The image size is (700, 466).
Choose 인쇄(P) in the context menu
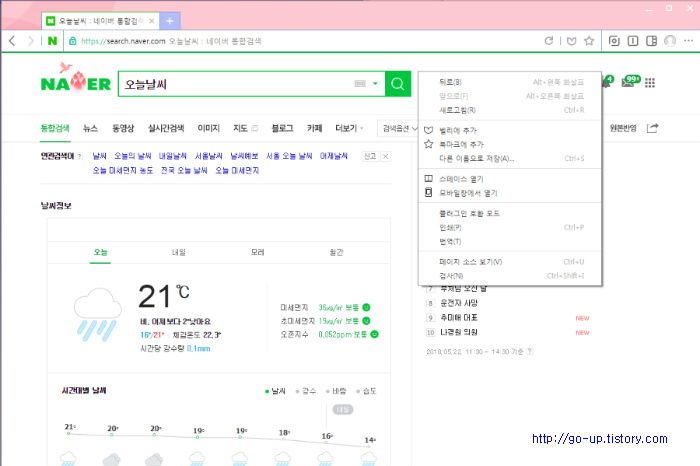[510, 227]
